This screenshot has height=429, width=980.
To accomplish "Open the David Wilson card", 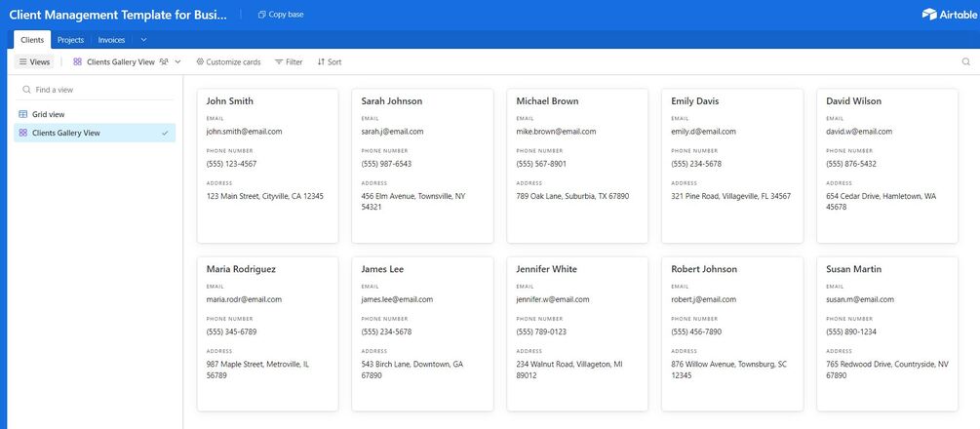I will point(887,166).
